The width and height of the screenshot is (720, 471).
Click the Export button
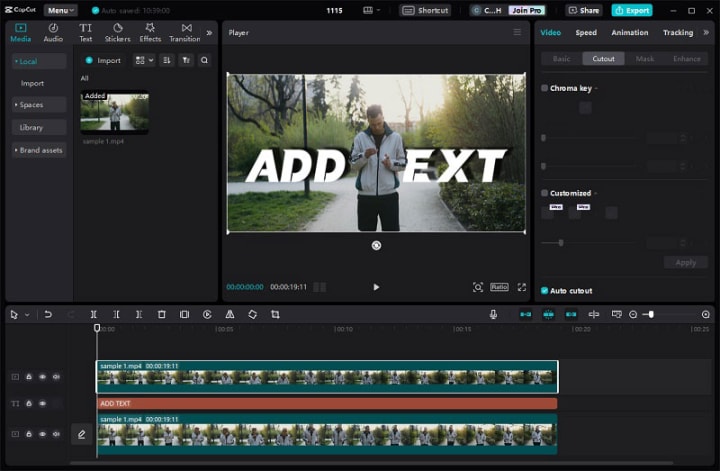632,10
